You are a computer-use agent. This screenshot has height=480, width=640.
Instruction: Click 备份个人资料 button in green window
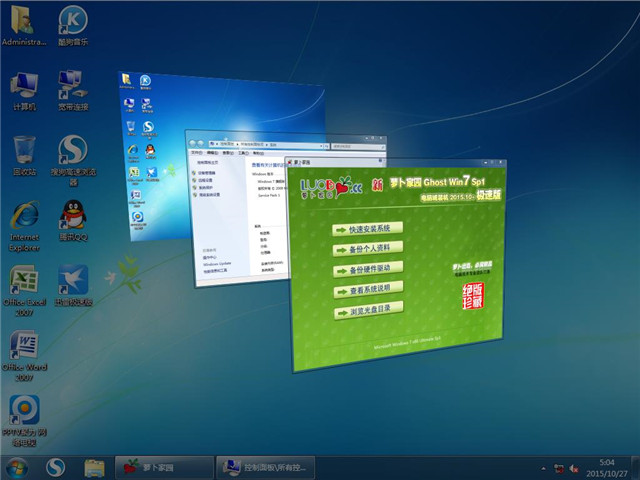(x=368, y=249)
